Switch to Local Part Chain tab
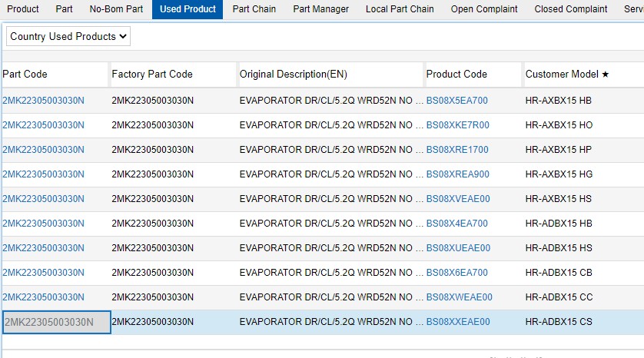 pyautogui.click(x=400, y=9)
